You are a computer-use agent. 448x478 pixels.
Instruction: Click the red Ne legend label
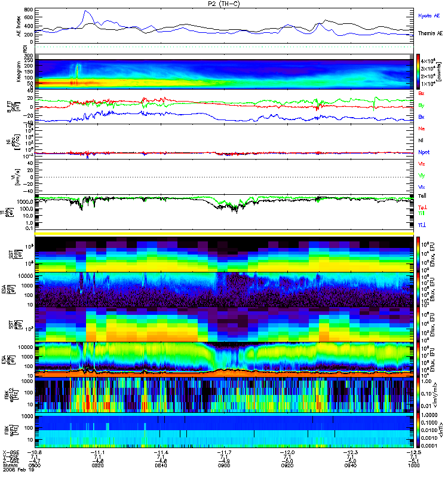[x=422, y=128]
